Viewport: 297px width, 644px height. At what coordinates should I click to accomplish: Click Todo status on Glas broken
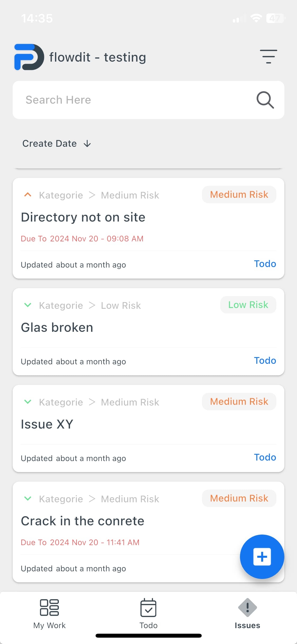(265, 361)
